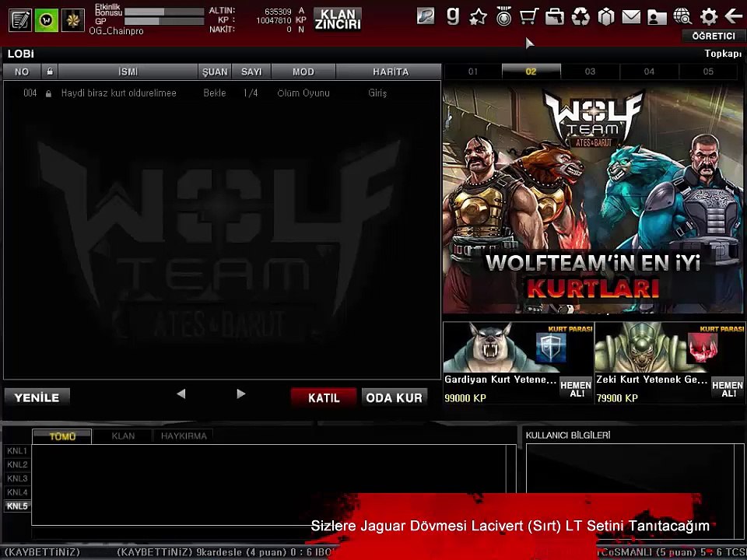The height and width of the screenshot is (560, 747).
Task: Click the lock column header icon
Action: [50, 72]
